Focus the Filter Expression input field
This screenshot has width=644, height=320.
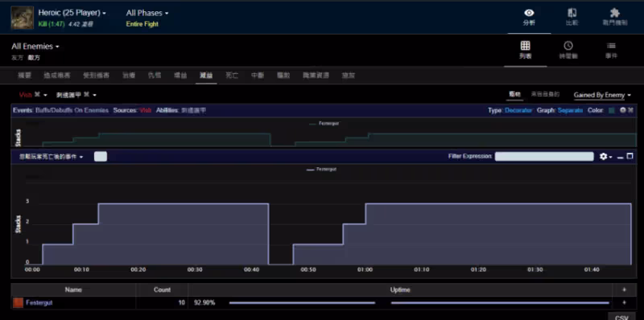[x=544, y=156]
